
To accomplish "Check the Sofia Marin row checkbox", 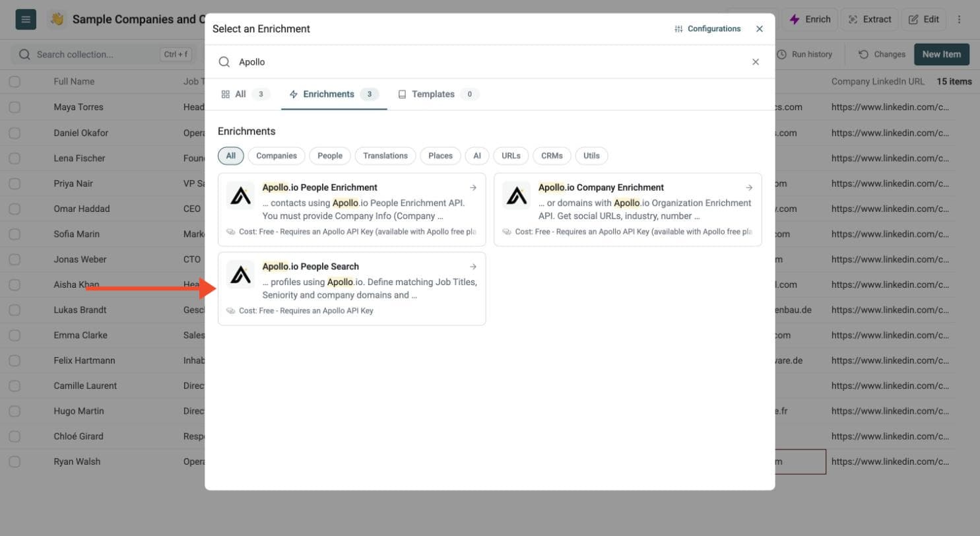I will [x=15, y=234].
